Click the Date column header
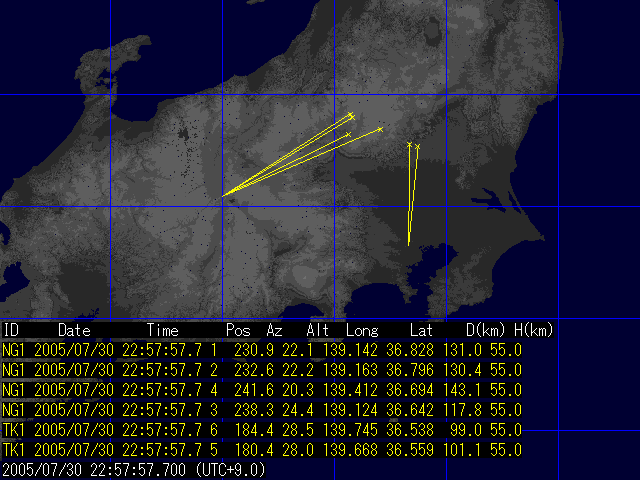This screenshot has width=640, height=480. 74,329
